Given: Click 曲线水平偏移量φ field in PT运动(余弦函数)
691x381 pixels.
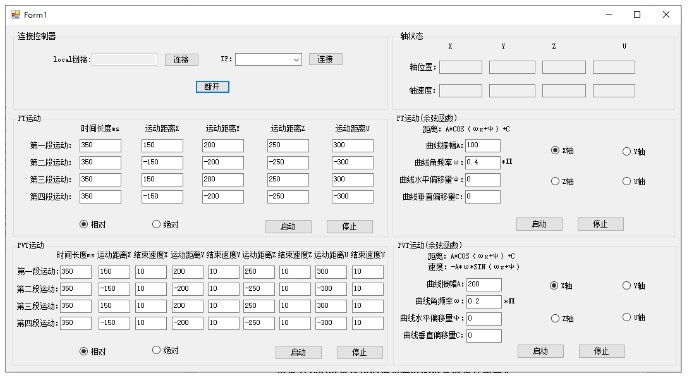Looking at the screenshot, I should 483,180.
